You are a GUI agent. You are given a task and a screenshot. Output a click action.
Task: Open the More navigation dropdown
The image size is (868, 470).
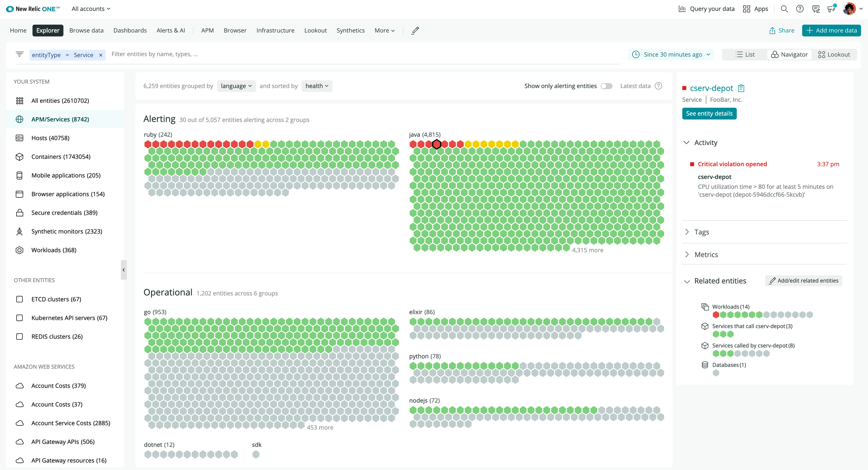[x=384, y=30]
